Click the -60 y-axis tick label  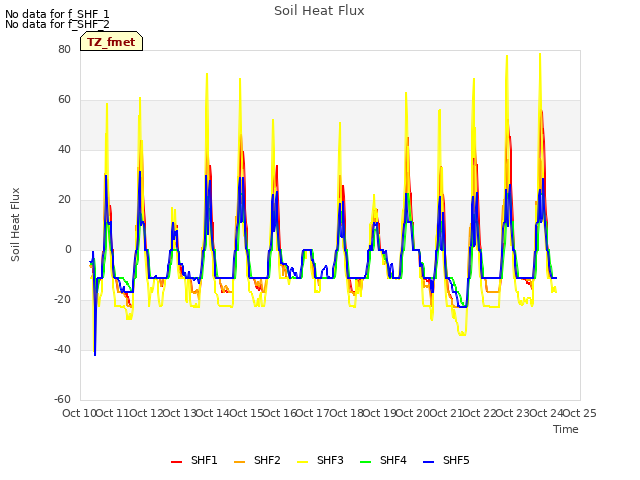pos(62,399)
